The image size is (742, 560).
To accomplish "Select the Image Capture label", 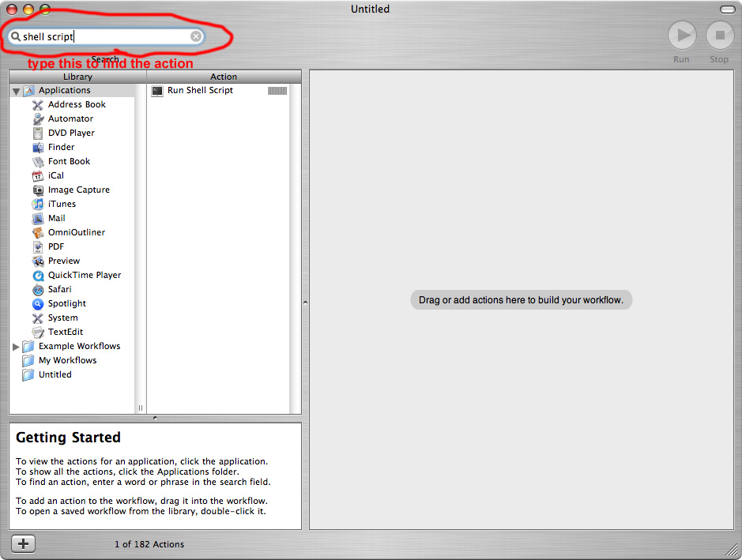I will click(x=78, y=190).
